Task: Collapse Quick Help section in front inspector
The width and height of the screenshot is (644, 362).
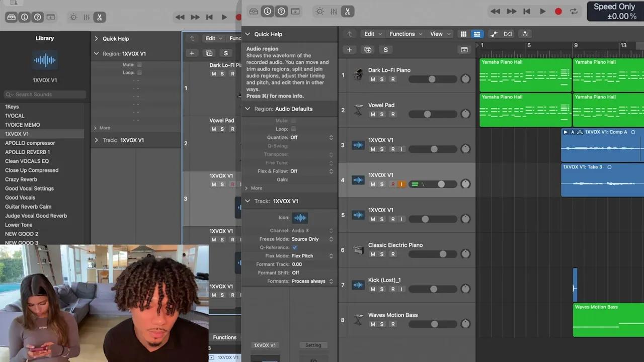Action: pyautogui.click(x=248, y=34)
